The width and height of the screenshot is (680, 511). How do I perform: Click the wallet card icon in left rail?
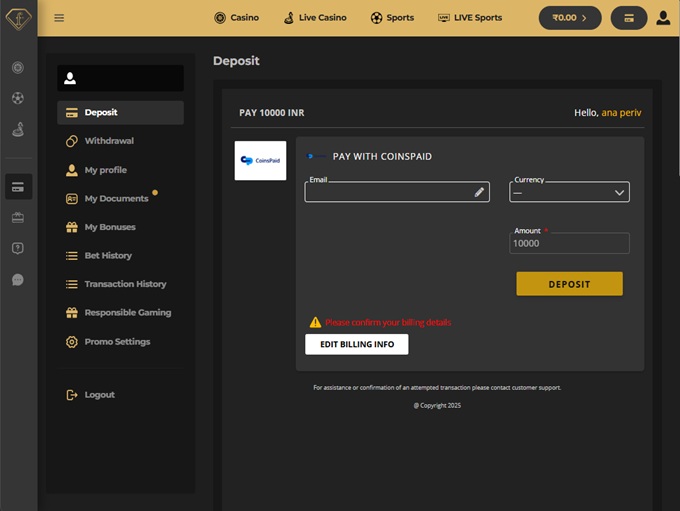click(x=18, y=187)
